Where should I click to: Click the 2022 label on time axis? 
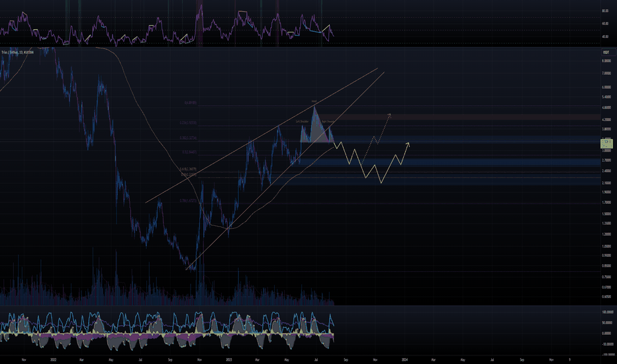tap(54, 359)
